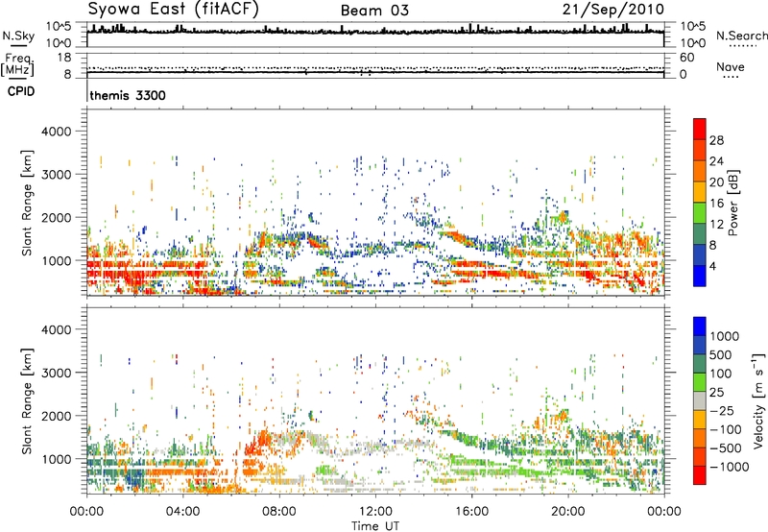Click the 'Time UT' axis title
Screen dimensions: 768x532
click(x=375, y=526)
